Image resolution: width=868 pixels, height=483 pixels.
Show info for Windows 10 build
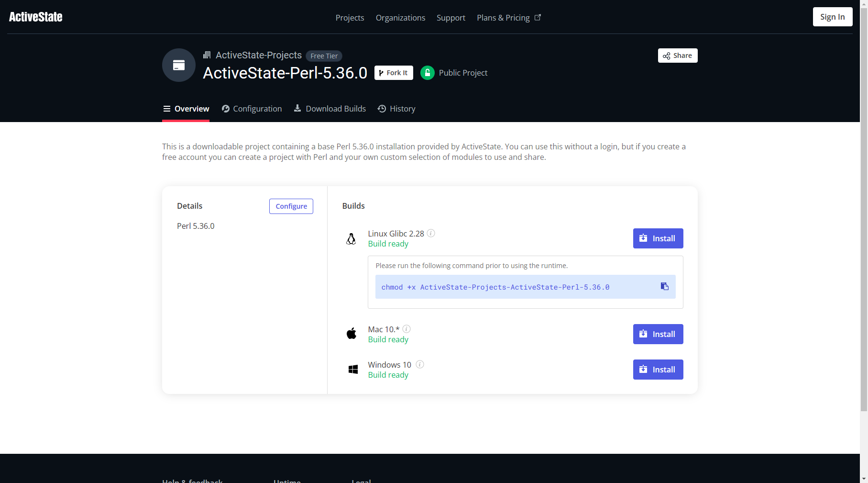420,364
